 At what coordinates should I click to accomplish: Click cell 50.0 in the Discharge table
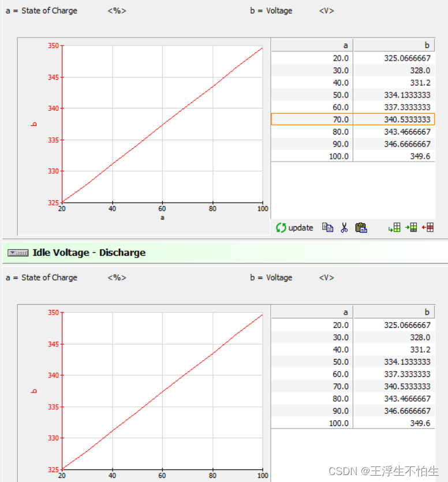[x=312, y=362]
